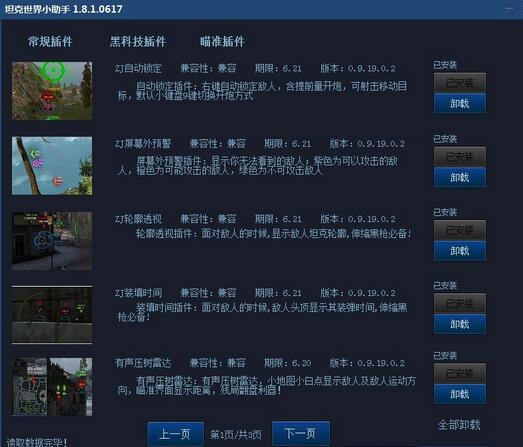This screenshot has width=523, height=447.
Task: Click the ZJ屏幕外预警 plugin thumbnail
Action: coord(52,166)
